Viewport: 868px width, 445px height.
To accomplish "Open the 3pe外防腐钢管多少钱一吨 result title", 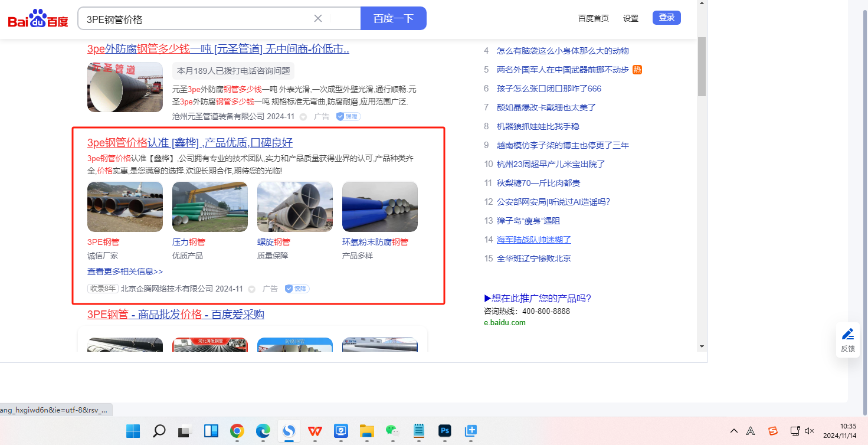I will pyautogui.click(x=218, y=49).
